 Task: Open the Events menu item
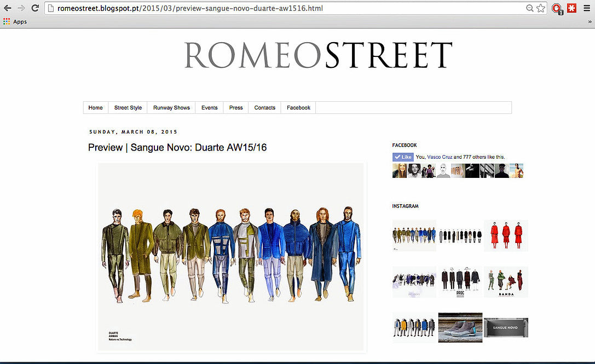pyautogui.click(x=210, y=107)
